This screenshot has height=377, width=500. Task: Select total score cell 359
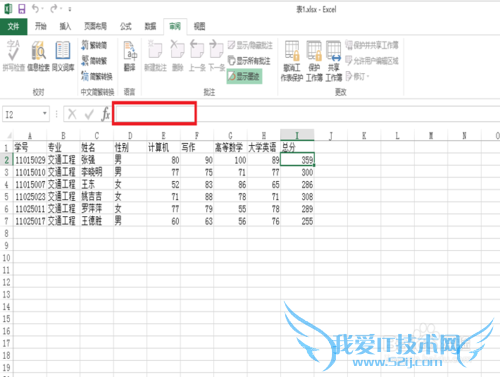tap(297, 160)
